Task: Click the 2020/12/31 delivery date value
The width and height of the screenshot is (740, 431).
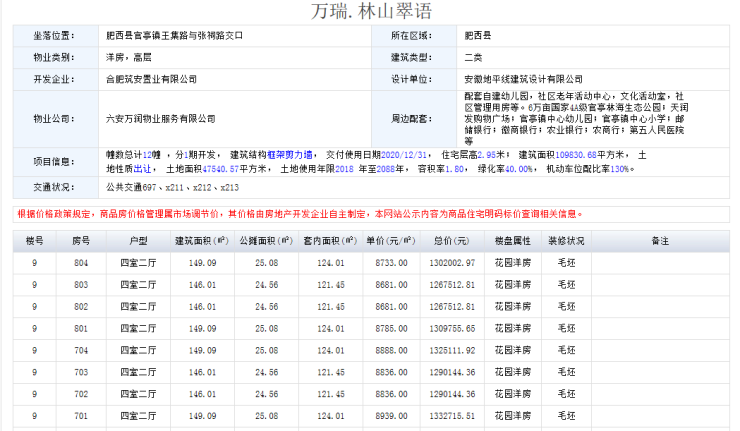Action: pos(404,155)
